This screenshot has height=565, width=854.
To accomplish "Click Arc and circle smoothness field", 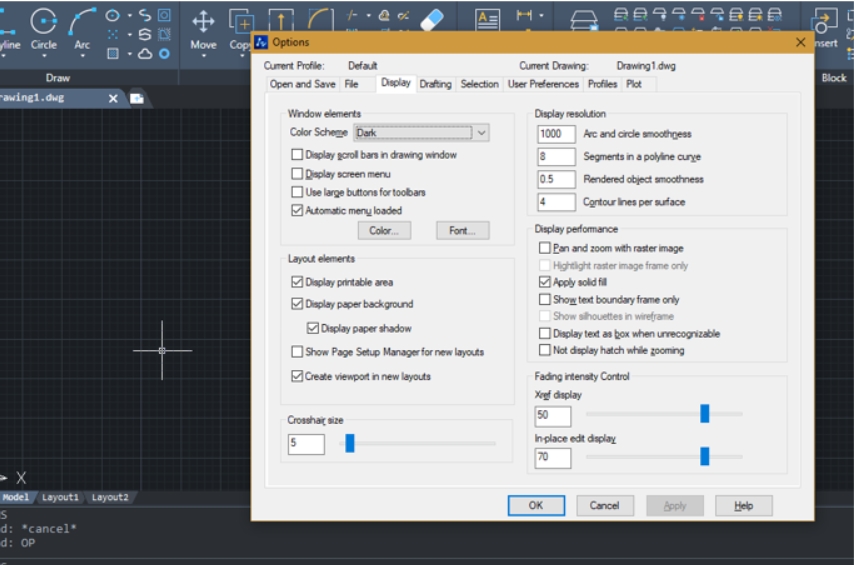I will pos(556,134).
